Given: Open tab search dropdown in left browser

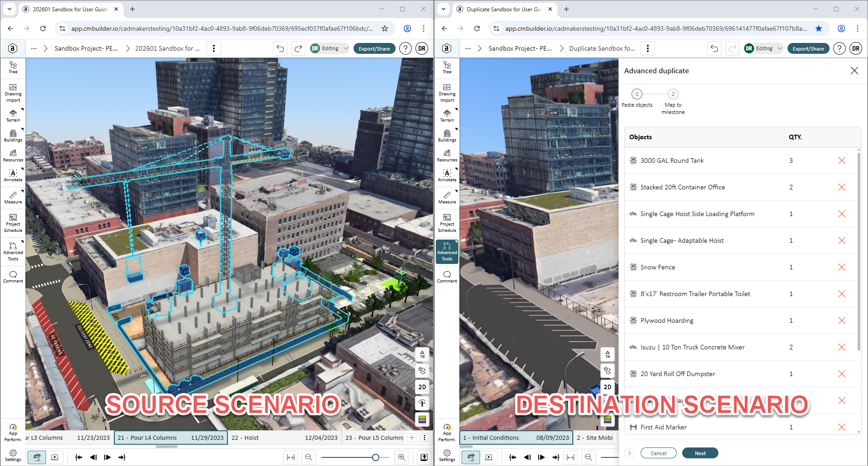Looking at the screenshot, I should click(x=9, y=9).
